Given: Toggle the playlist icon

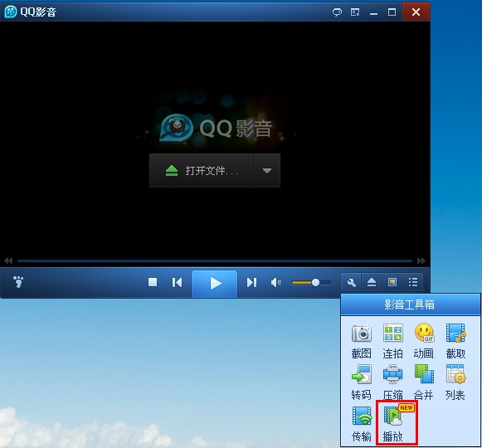Looking at the screenshot, I should click(x=413, y=282).
